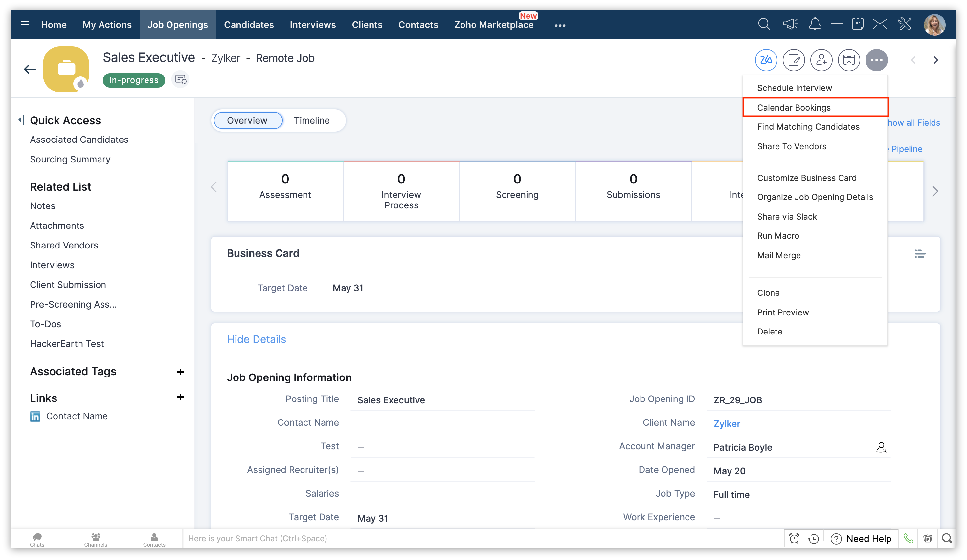Click the associate candidate icon
The width and height of the screenshot is (967, 560).
[821, 60]
